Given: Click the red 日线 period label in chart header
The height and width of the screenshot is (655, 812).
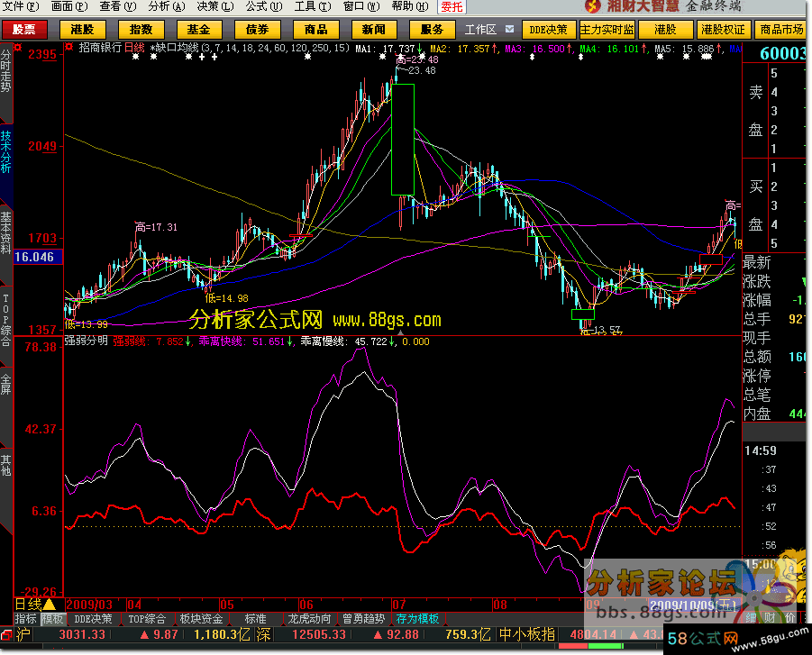Looking at the screenshot, I should (134, 48).
